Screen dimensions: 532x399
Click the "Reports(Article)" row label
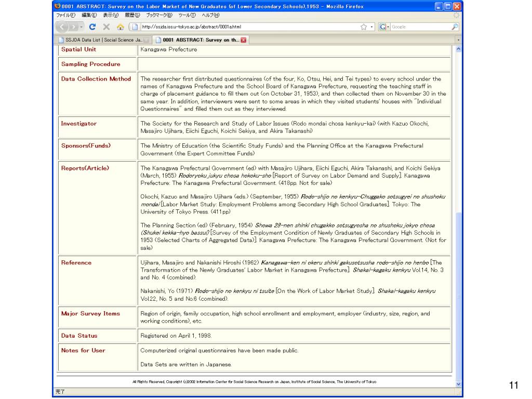pyautogui.click(x=85, y=168)
